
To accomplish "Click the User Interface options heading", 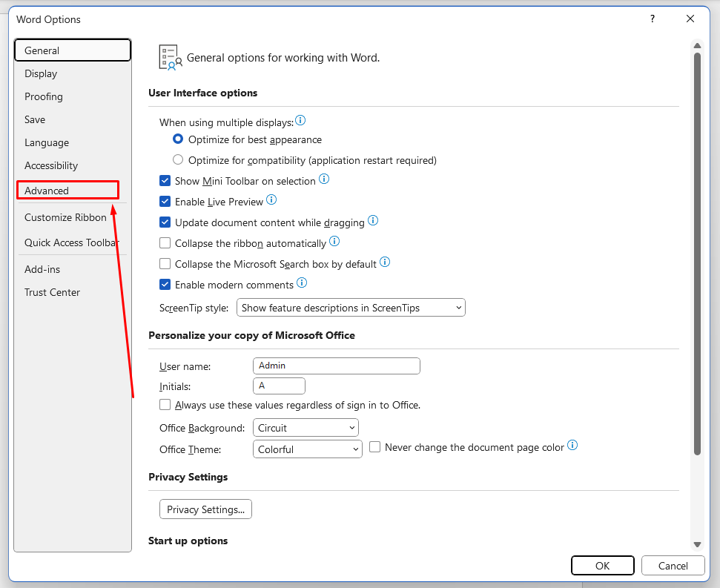I will click(202, 93).
